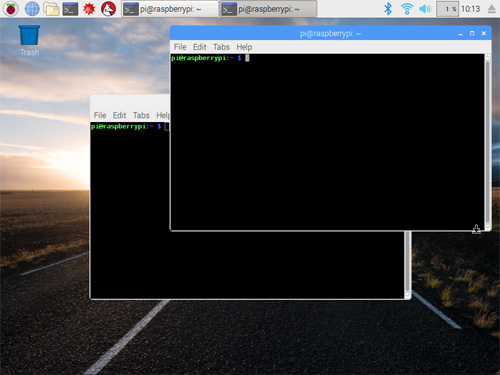Open Help menu in front terminal
This screenshot has width=500, height=375.
click(244, 47)
